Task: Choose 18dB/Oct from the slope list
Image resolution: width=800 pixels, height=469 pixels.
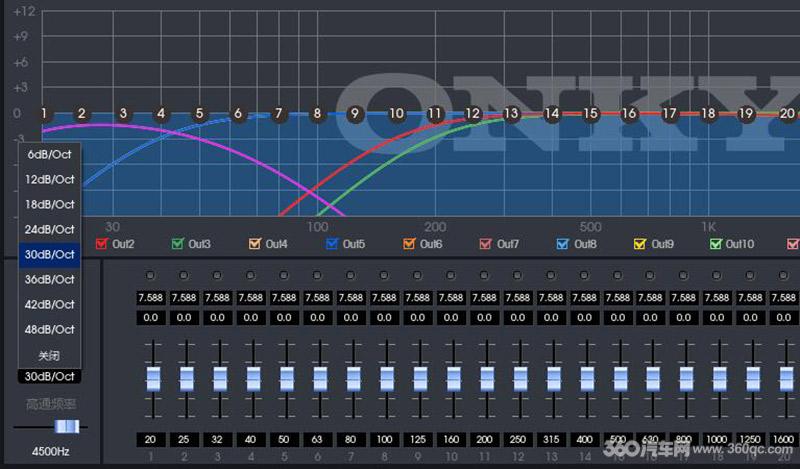Action: click(x=49, y=204)
